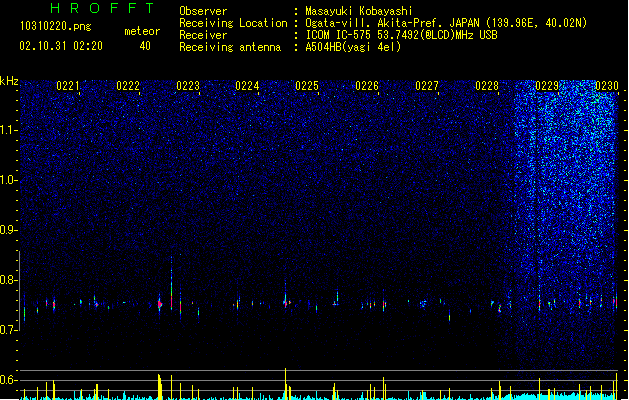Click the 0224 time marker
Image resolution: width=629 pixels, height=400 pixels.
[247, 86]
